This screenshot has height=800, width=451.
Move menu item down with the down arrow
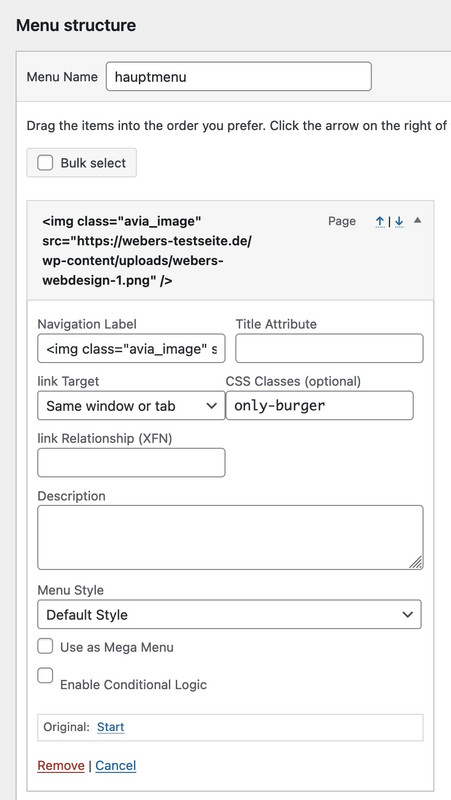point(399,221)
